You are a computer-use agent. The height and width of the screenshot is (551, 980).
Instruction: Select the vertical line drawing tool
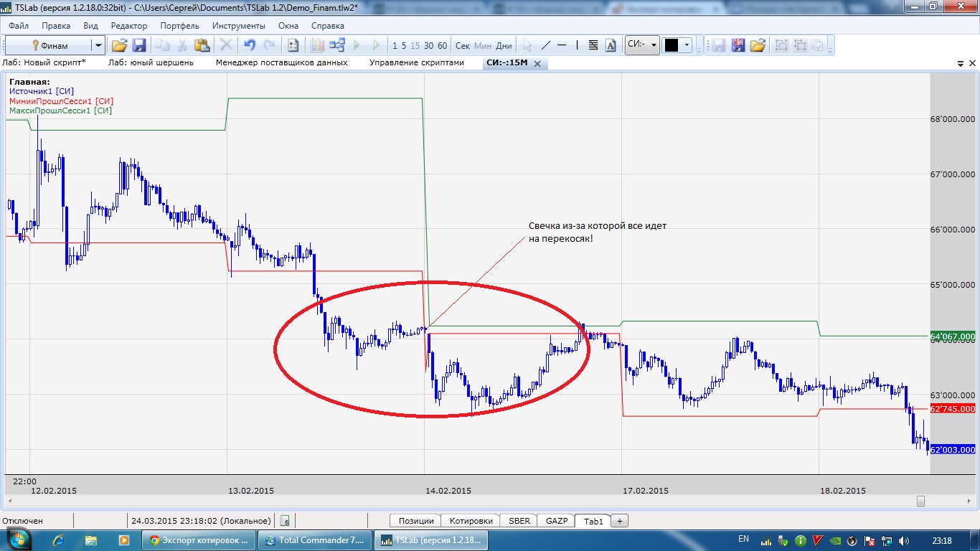click(577, 45)
